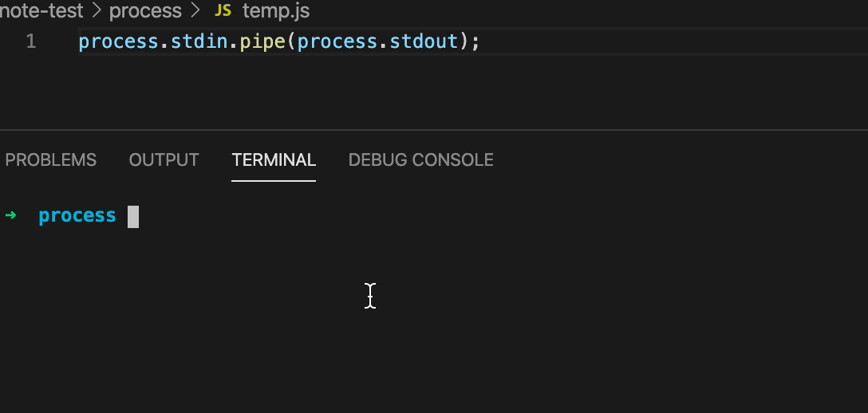Viewport: 868px width, 413px height.
Task: Click the first process keyword in code
Action: [118, 42]
